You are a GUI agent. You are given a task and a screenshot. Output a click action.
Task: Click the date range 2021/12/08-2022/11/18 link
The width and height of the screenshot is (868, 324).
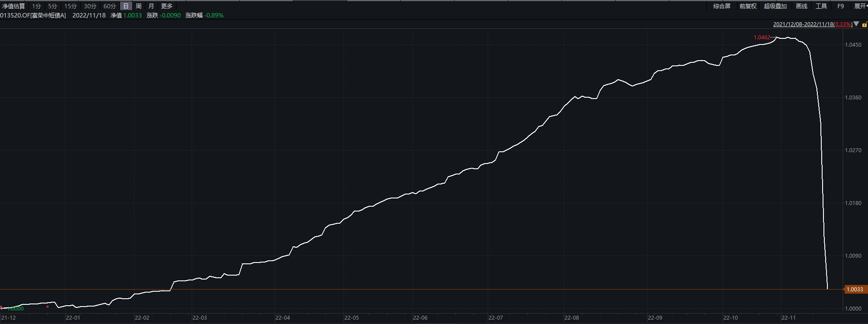coord(803,24)
